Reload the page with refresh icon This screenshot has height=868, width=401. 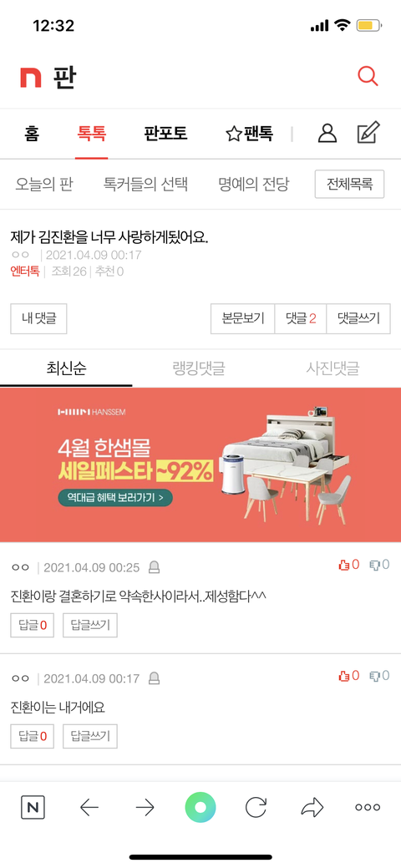coord(256,808)
